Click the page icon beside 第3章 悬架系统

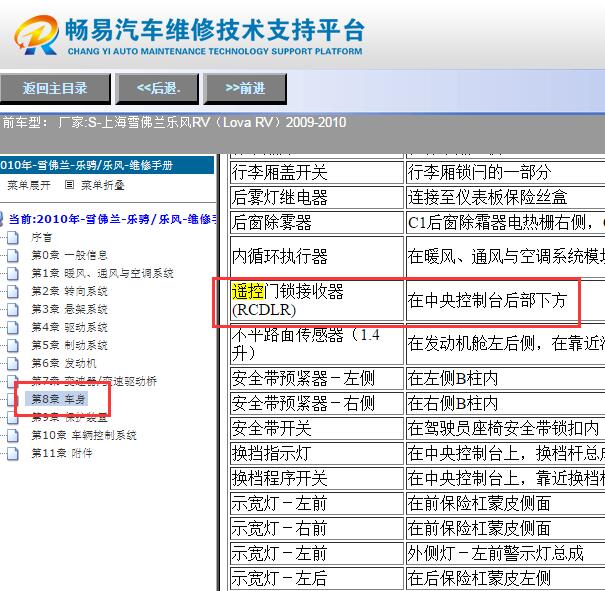13,309
